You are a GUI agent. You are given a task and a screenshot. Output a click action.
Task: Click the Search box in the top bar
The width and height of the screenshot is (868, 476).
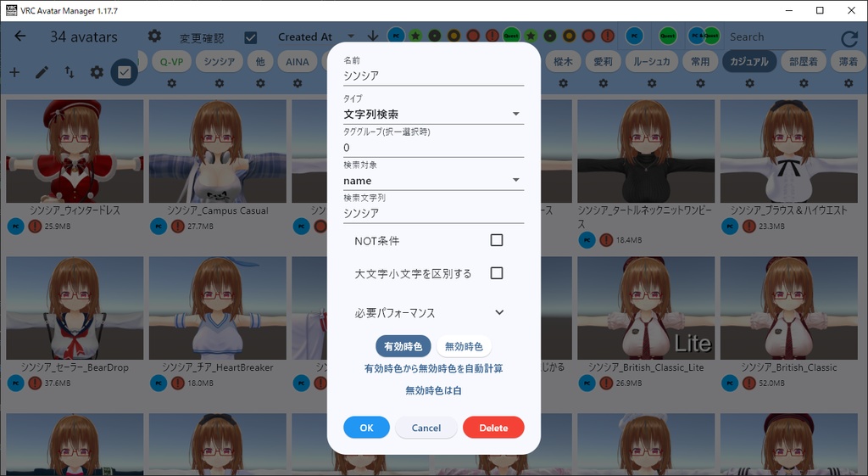777,37
